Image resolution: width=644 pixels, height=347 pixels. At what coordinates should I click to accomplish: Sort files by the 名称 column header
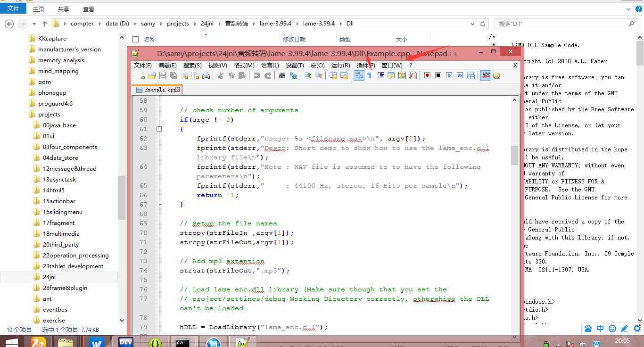coord(149,40)
